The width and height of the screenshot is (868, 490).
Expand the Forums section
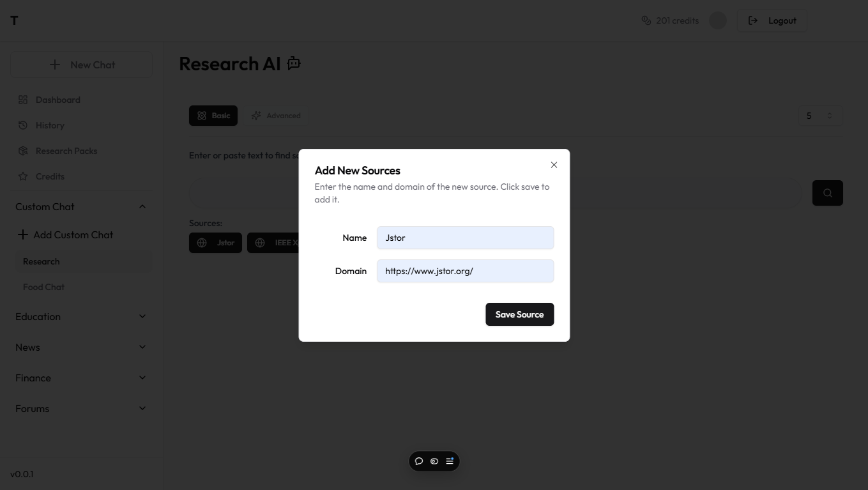coord(82,408)
